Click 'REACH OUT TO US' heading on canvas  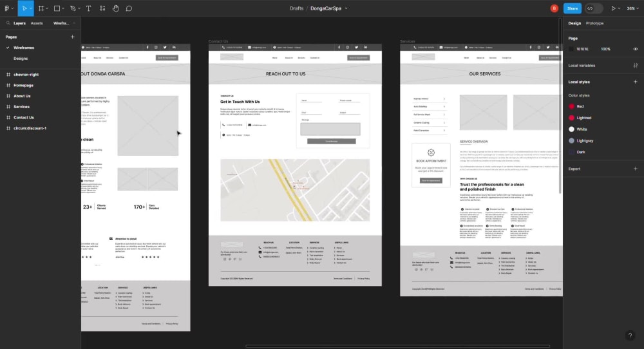click(285, 74)
